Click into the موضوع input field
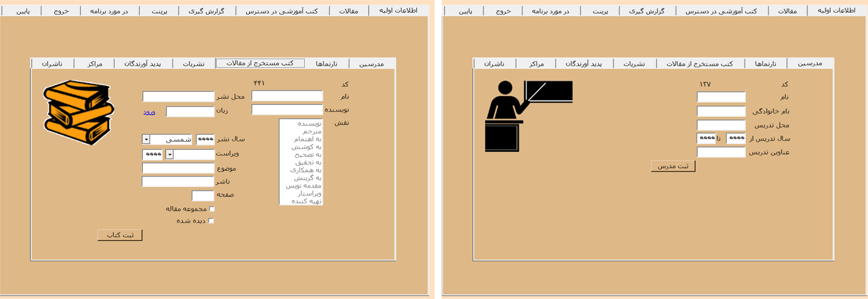Image resolution: width=868 pixels, height=299 pixels. [178, 168]
